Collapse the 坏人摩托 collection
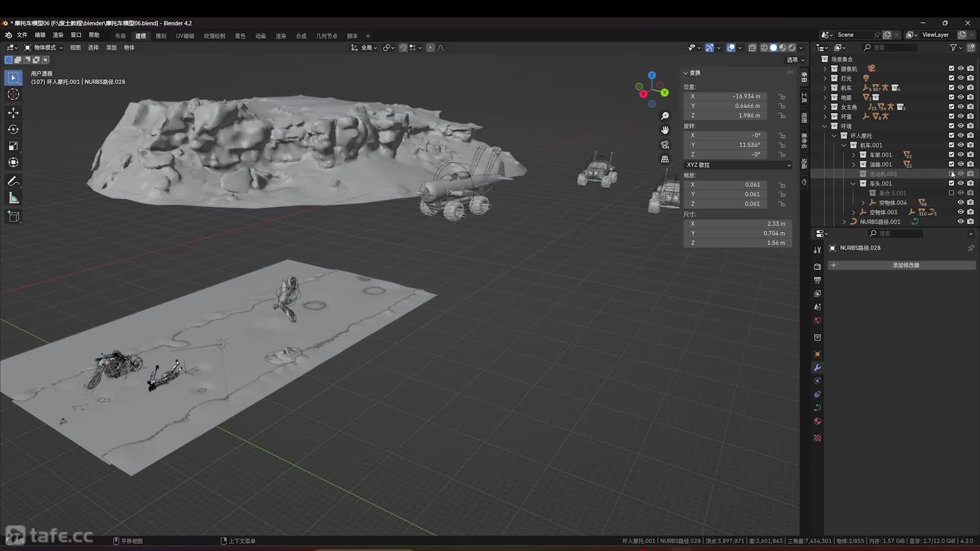The height and width of the screenshot is (551, 980). click(x=835, y=136)
